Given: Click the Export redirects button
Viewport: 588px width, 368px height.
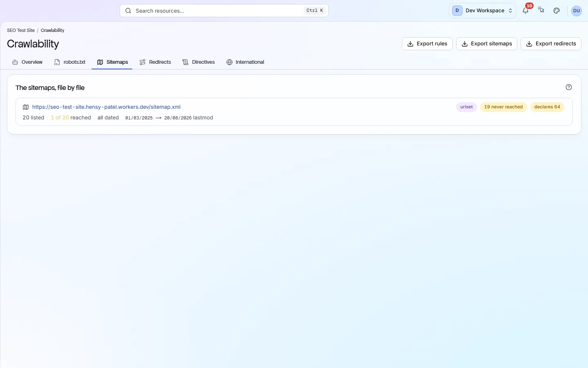Looking at the screenshot, I should 551,44.
